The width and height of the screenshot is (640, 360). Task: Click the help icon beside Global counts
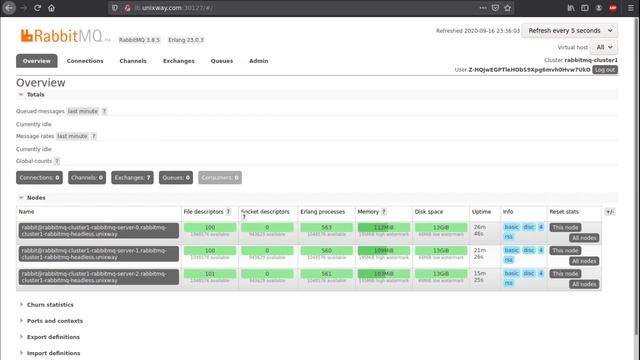coord(57,161)
